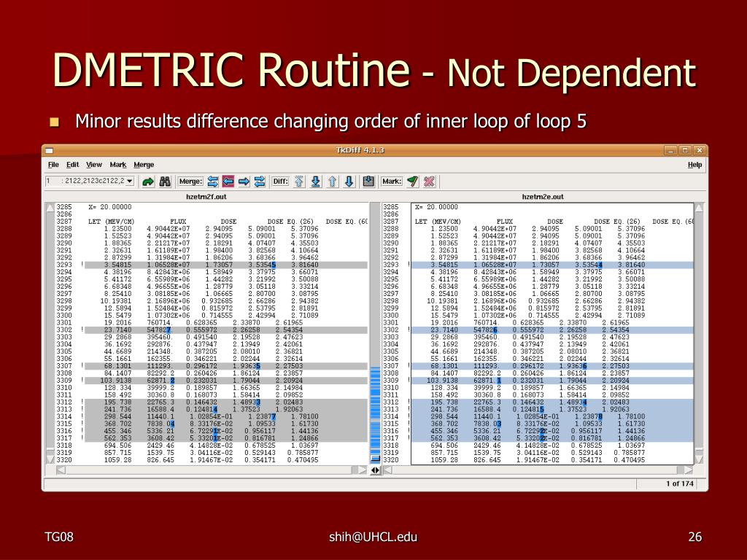Click the TkDiff 4.1.3 title bar

tap(360, 150)
